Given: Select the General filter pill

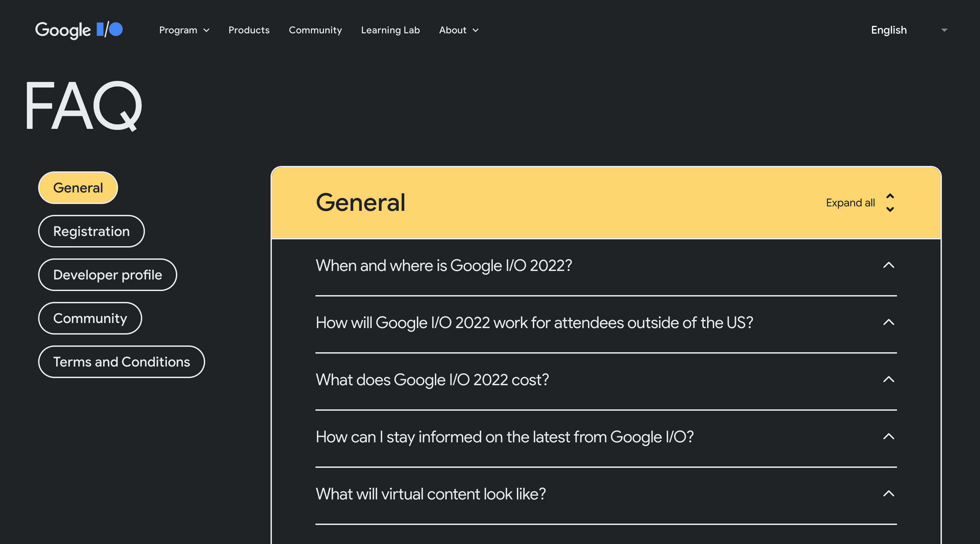Looking at the screenshot, I should [x=78, y=187].
